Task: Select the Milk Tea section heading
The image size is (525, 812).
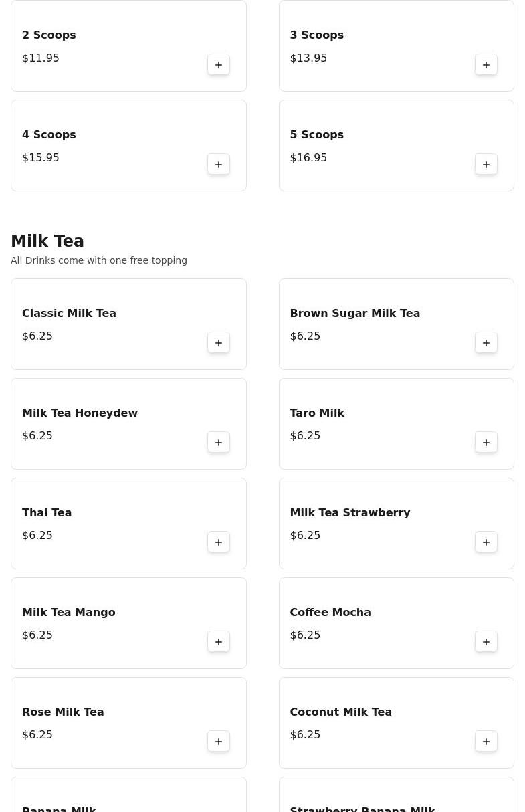Action: (47, 241)
